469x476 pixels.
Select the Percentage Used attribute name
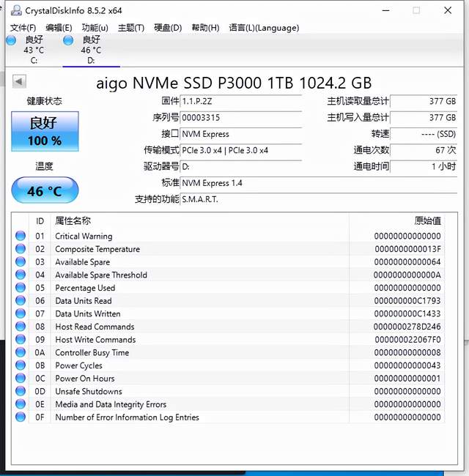click(x=85, y=288)
